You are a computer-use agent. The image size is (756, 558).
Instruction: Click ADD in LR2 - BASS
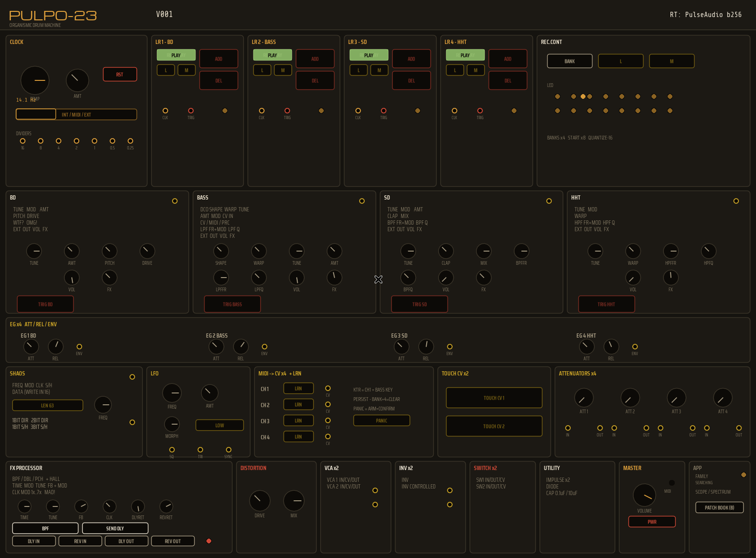pyautogui.click(x=315, y=59)
